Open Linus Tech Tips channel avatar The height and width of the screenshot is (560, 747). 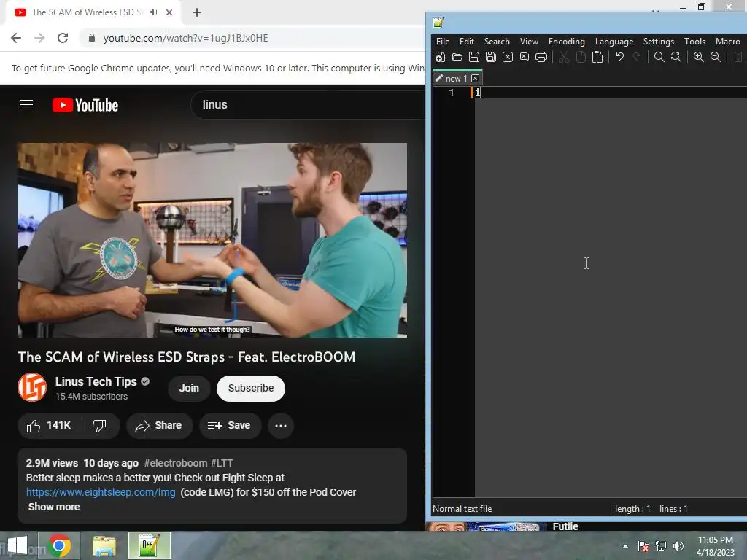[32, 388]
